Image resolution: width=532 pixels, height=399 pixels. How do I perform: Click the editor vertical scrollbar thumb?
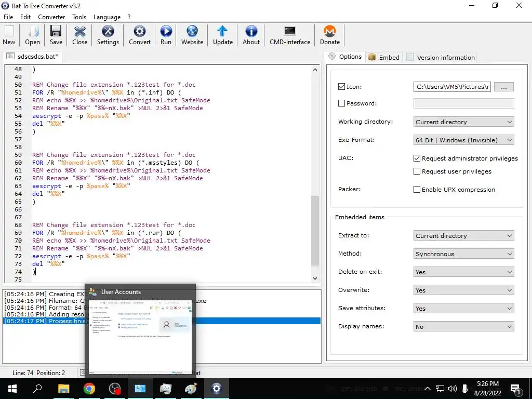(315, 231)
